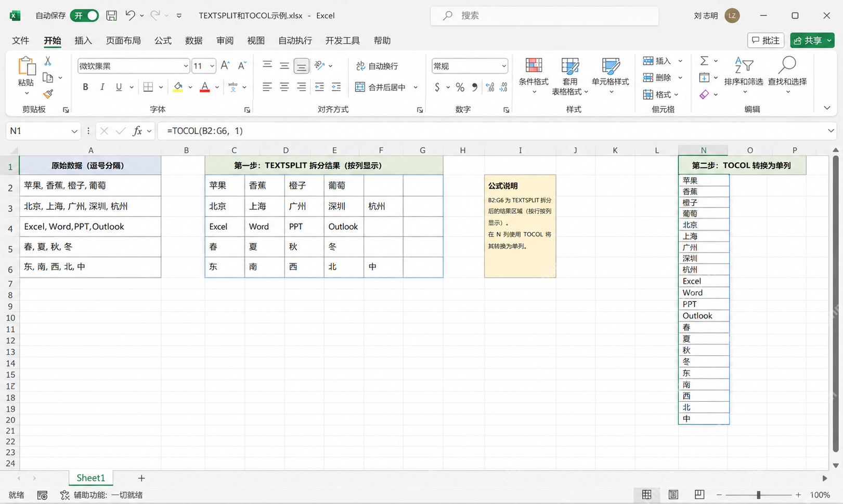This screenshot has width=843, height=504.
Task: Add a new sheet with plus button
Action: pos(141,478)
